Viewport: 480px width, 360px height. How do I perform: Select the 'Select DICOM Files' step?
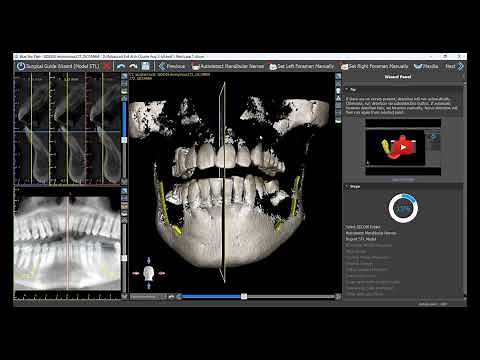pyautogui.click(x=363, y=227)
